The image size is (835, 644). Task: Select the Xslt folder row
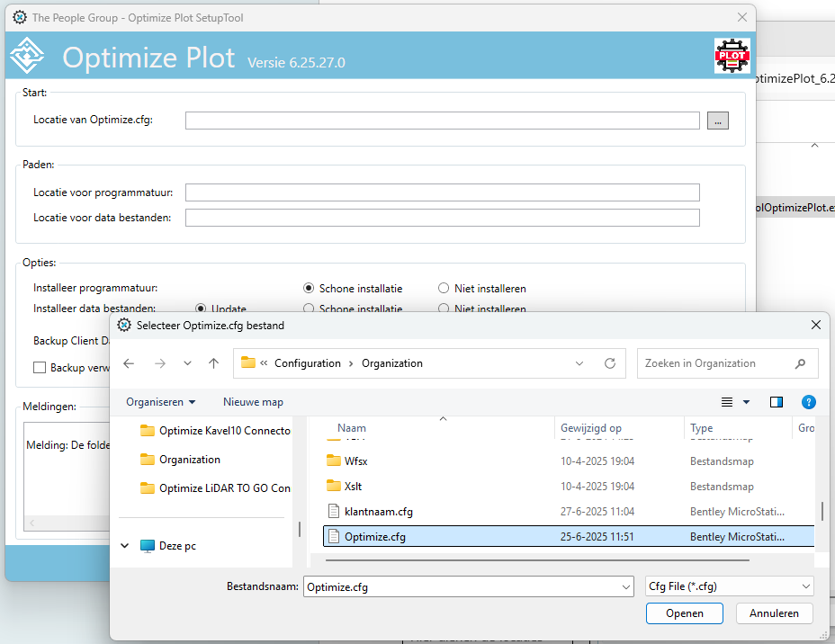coord(568,486)
